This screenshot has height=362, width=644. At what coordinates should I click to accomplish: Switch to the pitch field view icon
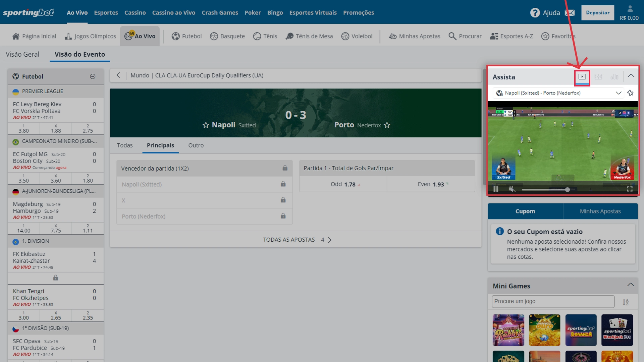(598, 77)
